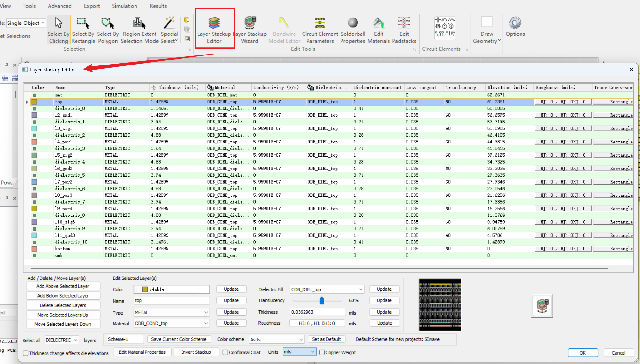
Task: Launch the Layer Stackup Wizard
Action: [250, 28]
